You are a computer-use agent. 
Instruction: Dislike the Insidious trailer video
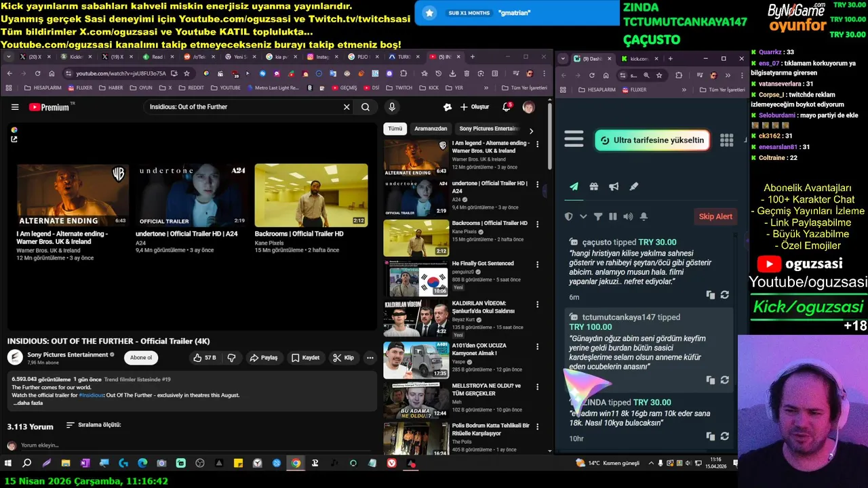(231, 358)
